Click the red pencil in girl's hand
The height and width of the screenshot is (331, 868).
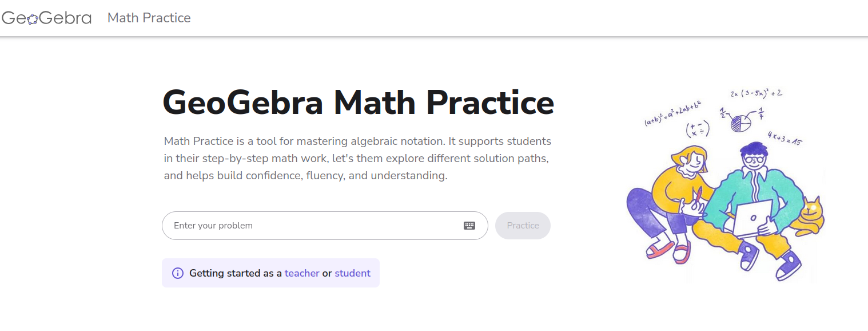(698, 194)
